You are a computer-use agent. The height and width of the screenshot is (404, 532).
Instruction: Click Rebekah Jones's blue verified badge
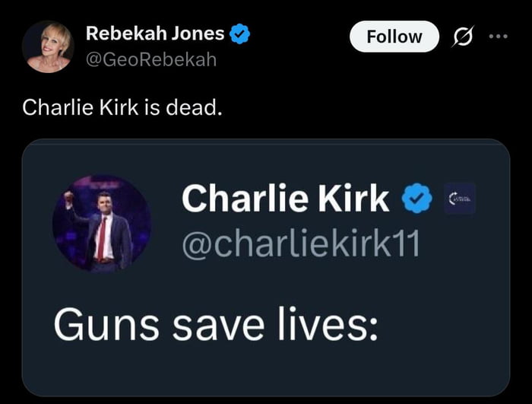click(240, 33)
